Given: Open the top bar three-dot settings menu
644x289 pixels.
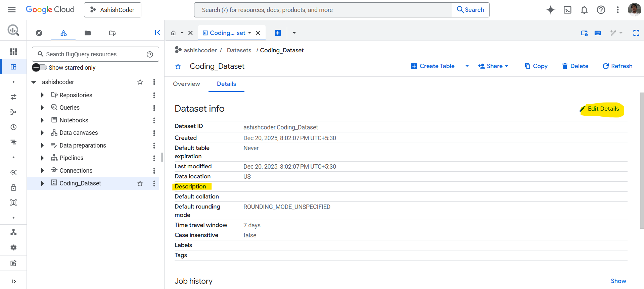Looking at the screenshot, I should (617, 10).
